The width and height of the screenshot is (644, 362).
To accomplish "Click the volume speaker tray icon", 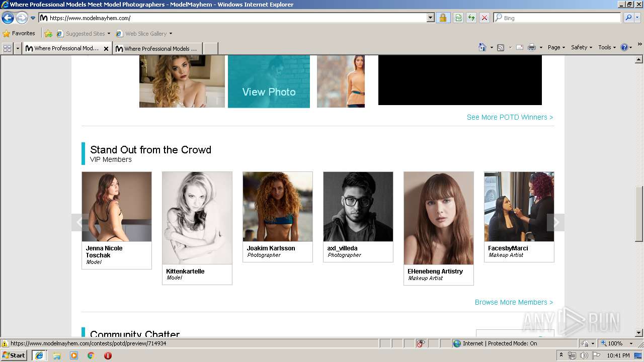I will point(584,355).
